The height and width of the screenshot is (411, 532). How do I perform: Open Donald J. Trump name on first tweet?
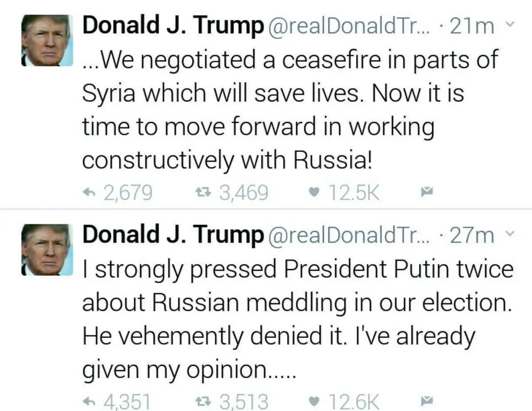172,26
